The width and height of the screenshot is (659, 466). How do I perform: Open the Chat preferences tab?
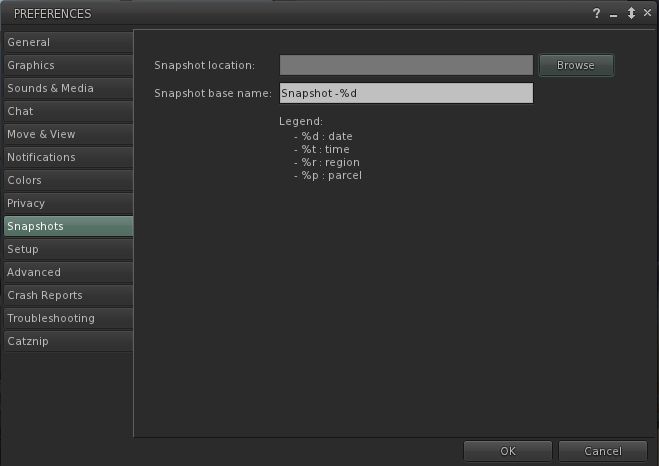[x=67, y=111]
